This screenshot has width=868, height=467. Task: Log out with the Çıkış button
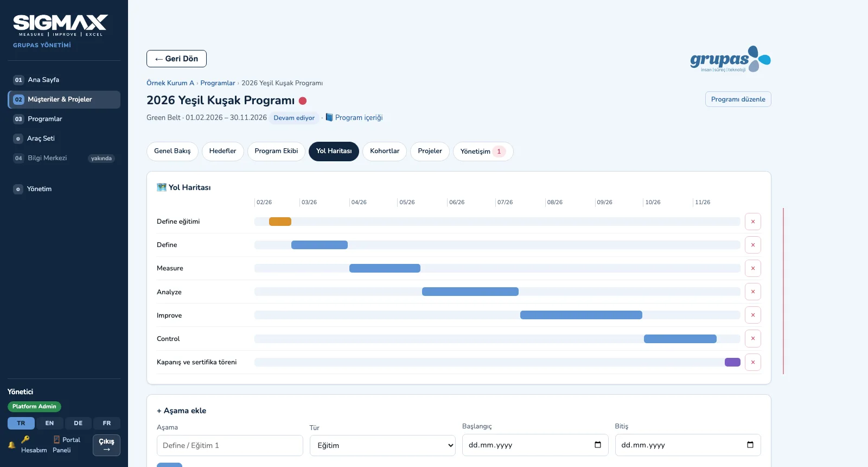(106, 445)
